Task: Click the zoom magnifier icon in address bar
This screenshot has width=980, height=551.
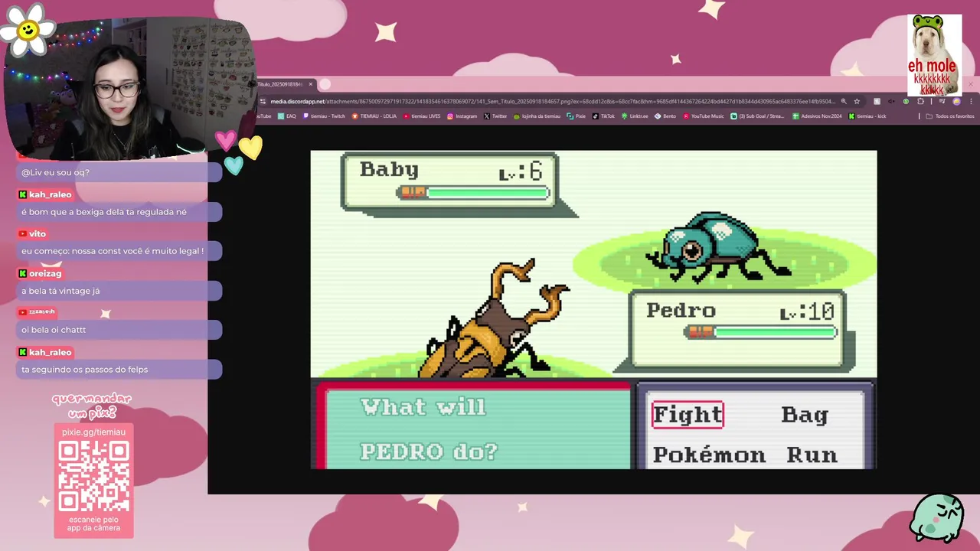Action: 844,101
